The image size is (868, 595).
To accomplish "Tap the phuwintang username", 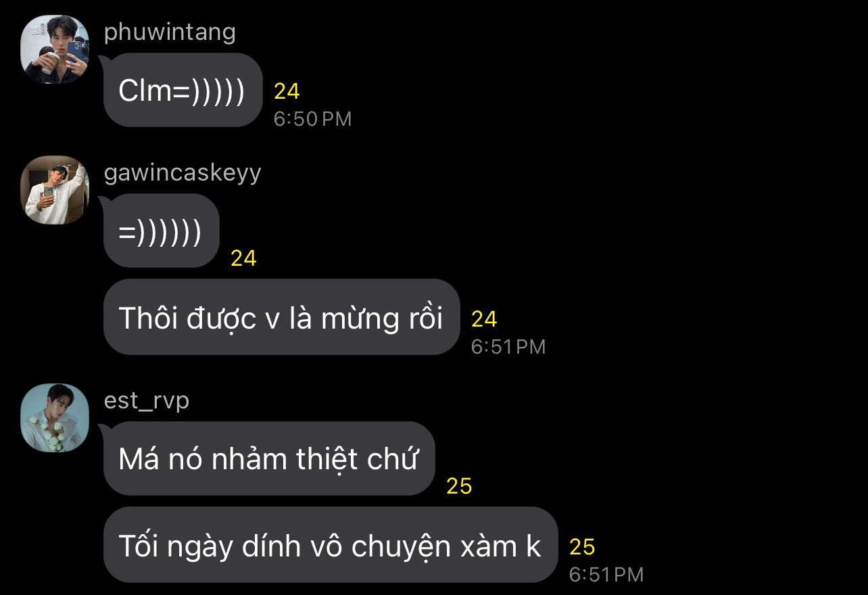I will point(170,32).
